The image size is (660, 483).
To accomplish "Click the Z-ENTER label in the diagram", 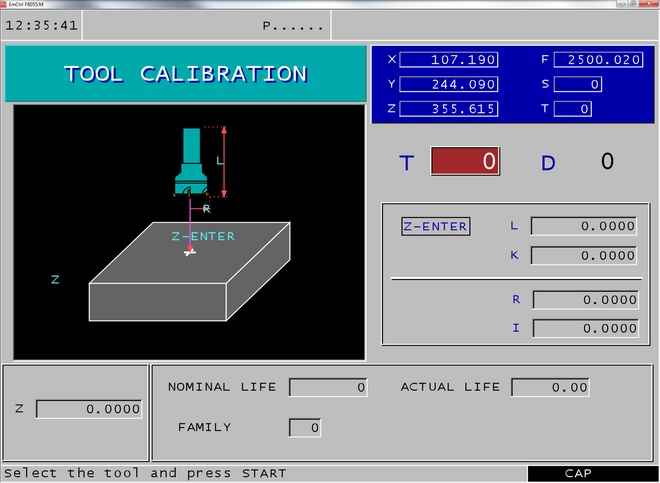I will pos(203,236).
